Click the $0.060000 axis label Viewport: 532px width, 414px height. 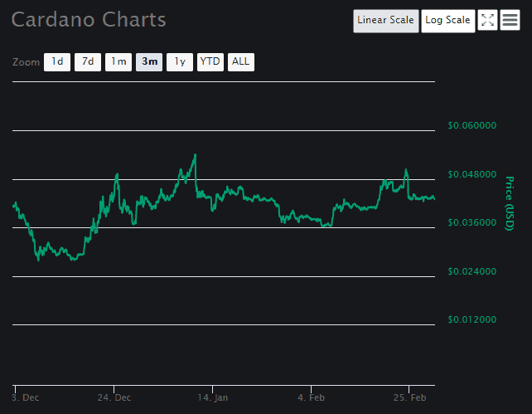pos(472,125)
